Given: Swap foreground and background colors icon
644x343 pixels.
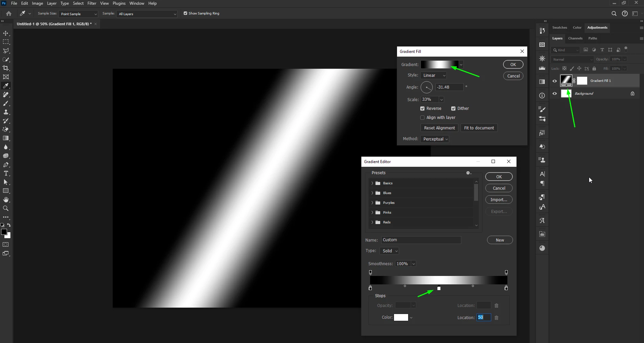Looking at the screenshot, I should [x=9, y=225].
